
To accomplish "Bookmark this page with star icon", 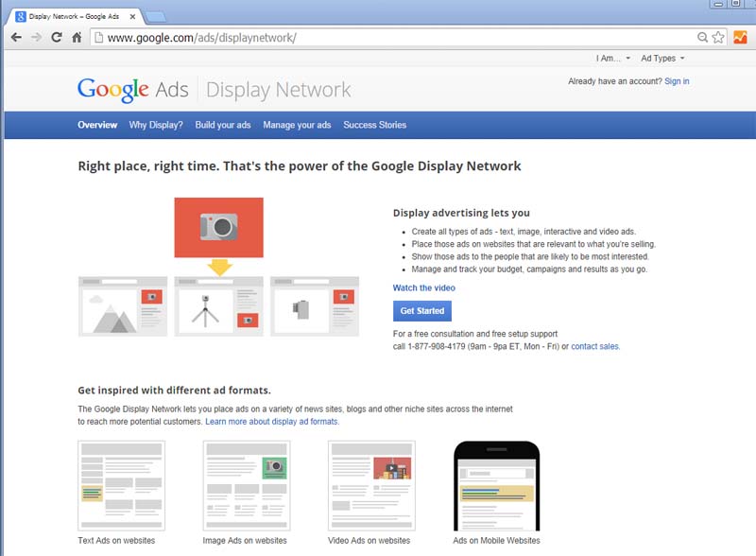I will coord(718,38).
